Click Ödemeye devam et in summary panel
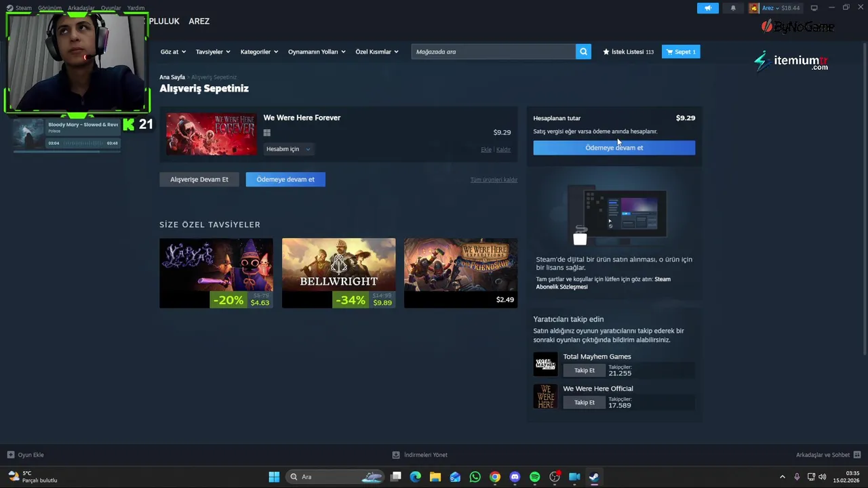The image size is (868, 488). [x=614, y=148]
